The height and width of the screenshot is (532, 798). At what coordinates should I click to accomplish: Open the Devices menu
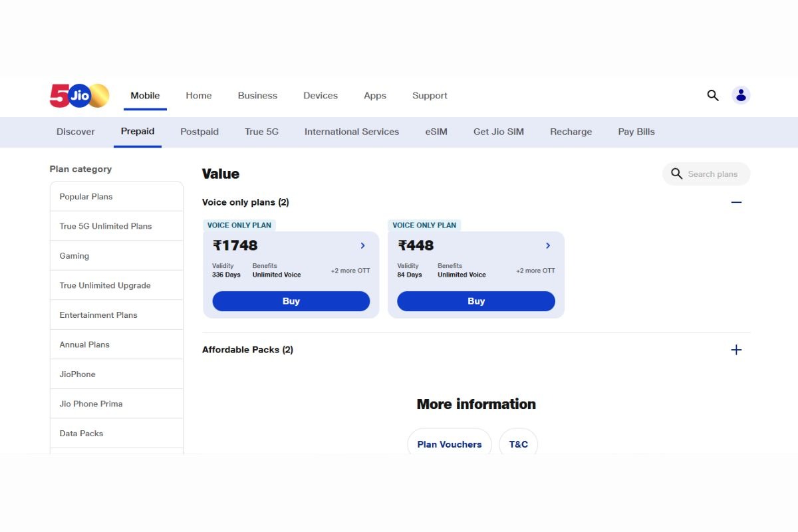[320, 96]
